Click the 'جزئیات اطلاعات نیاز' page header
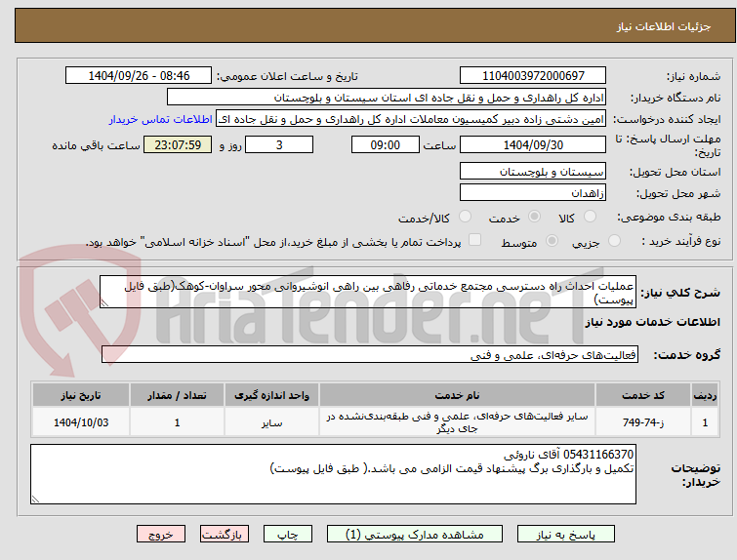The image size is (737, 560). coord(664,26)
